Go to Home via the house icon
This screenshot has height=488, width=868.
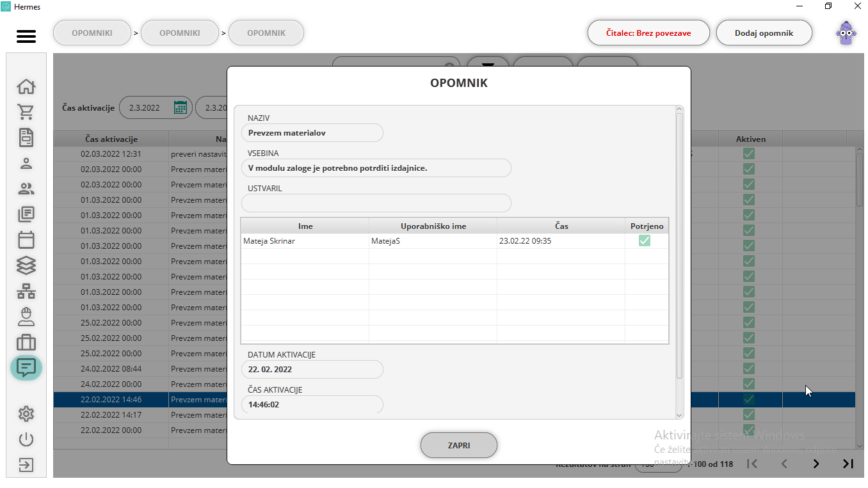[26, 86]
